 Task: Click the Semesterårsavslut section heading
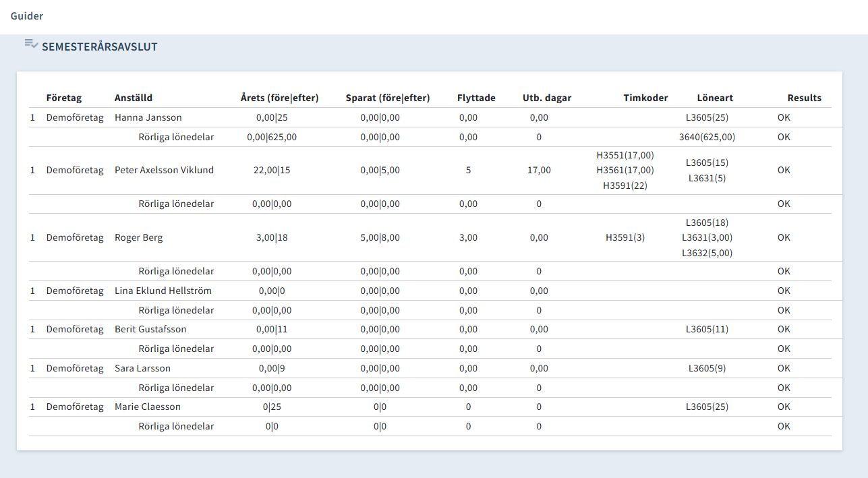click(x=99, y=47)
